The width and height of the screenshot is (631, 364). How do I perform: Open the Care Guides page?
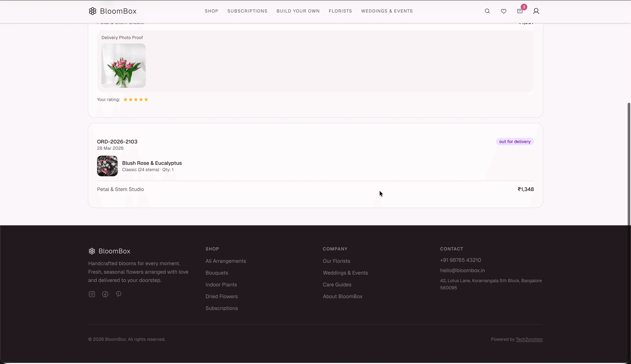pyautogui.click(x=337, y=285)
